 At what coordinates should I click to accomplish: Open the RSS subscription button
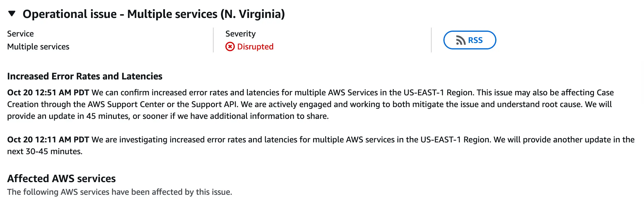click(470, 40)
